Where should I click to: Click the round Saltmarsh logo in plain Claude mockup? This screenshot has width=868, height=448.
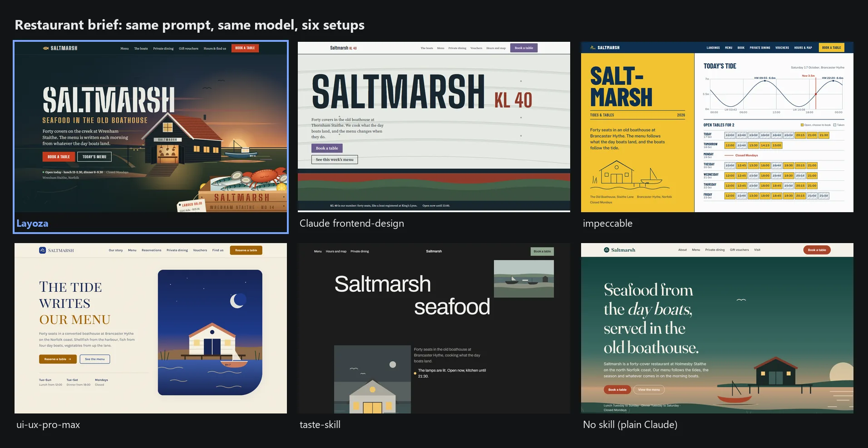pos(607,250)
